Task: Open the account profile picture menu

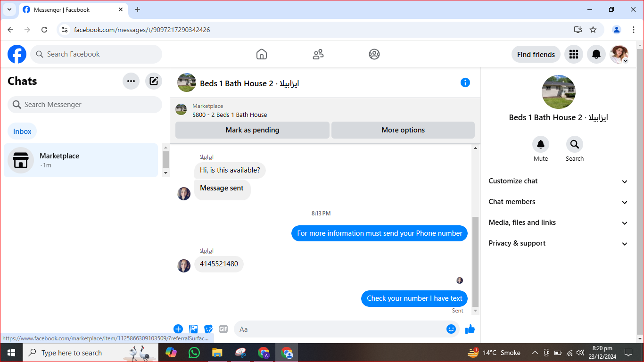Action: 619,54
